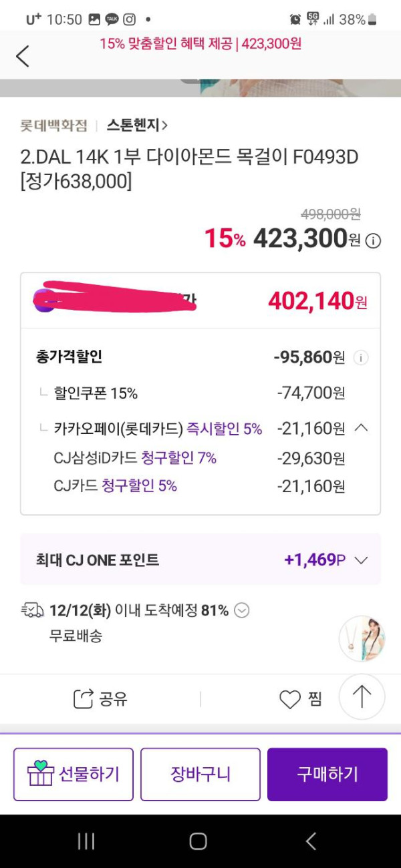Tap the delivery truck icon
The height and width of the screenshot is (868, 401).
(33, 610)
